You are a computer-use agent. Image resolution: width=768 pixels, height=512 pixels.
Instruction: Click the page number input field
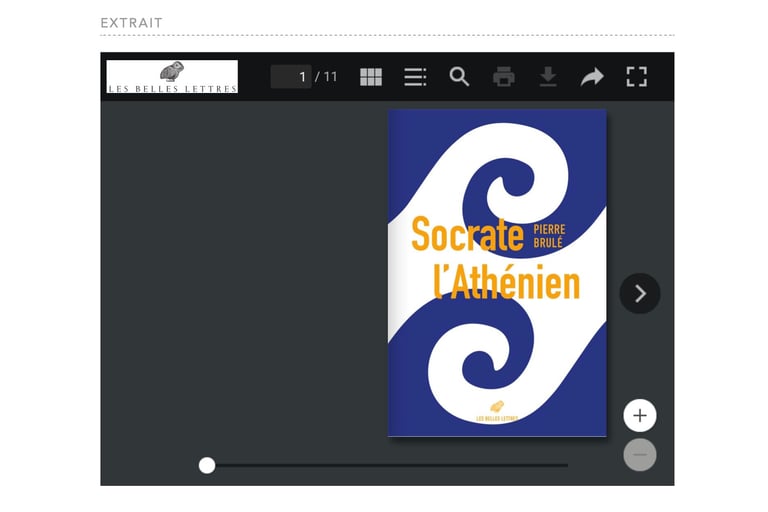(x=291, y=77)
